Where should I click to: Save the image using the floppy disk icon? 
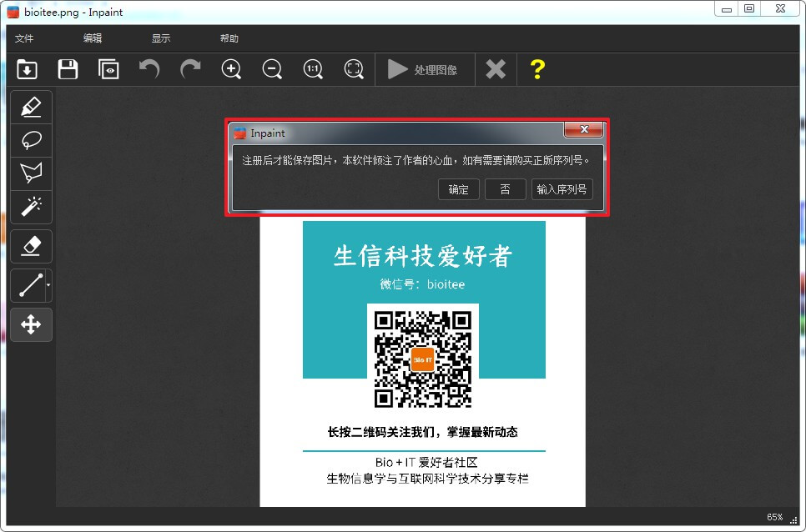click(x=68, y=69)
